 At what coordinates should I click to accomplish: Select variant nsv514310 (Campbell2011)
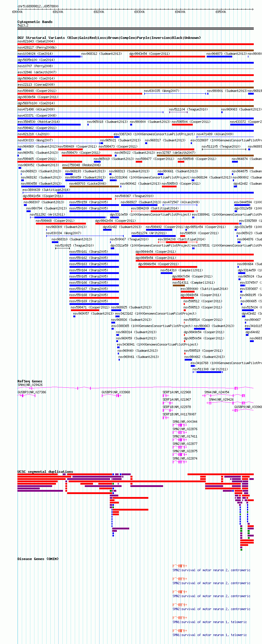pyautogui.click(x=182, y=270)
